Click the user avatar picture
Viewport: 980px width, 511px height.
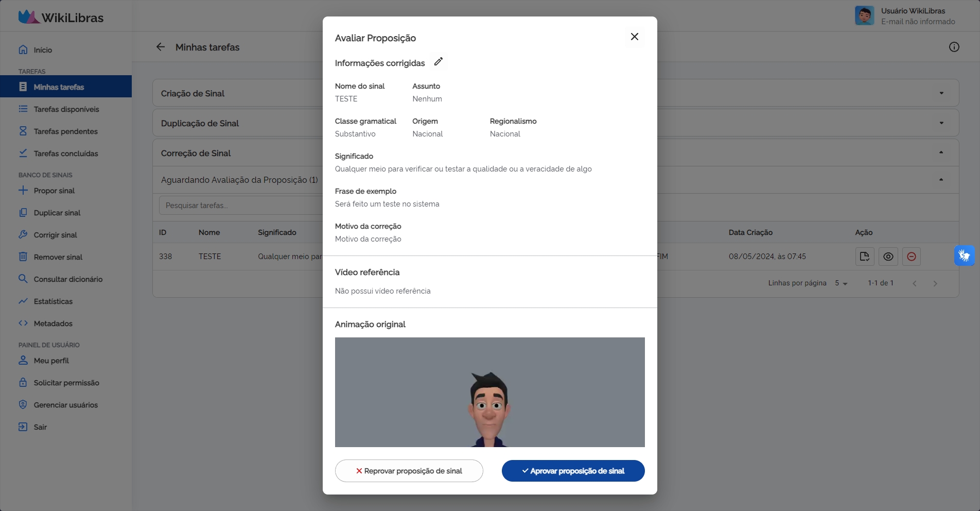864,16
